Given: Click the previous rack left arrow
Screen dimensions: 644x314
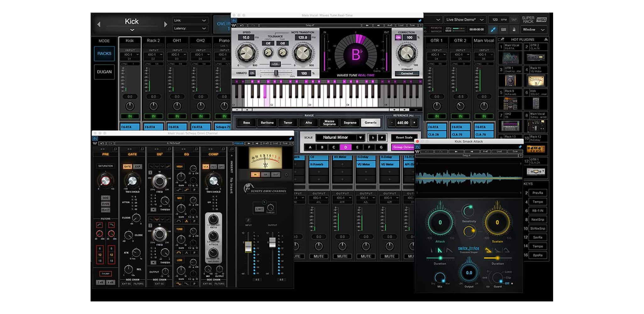Looking at the screenshot, I should 99,24.
